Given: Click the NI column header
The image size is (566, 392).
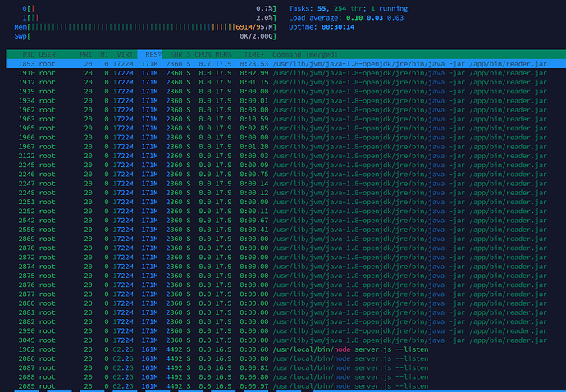Looking at the screenshot, I should coord(104,54).
